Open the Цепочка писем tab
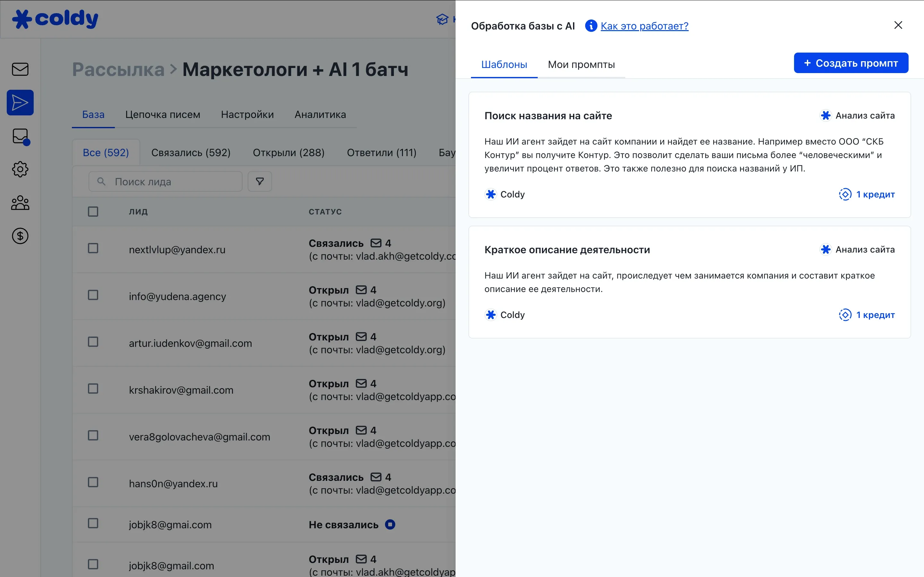This screenshot has height=577, width=924. [x=163, y=114]
